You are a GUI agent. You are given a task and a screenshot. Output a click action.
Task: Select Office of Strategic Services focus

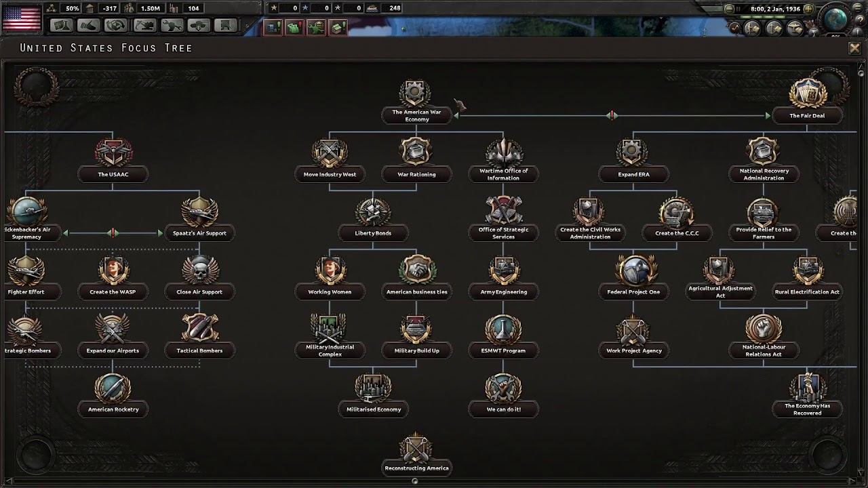[503, 220]
